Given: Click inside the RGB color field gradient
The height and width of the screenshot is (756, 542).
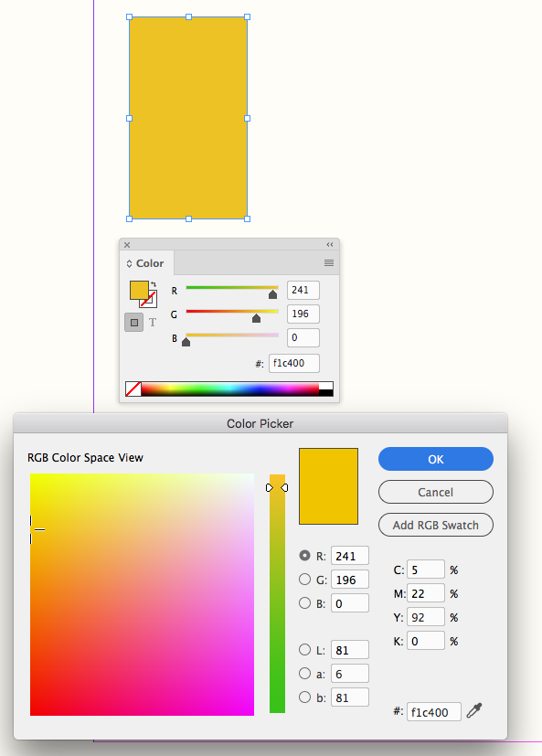Looking at the screenshot, I should coord(142,594).
